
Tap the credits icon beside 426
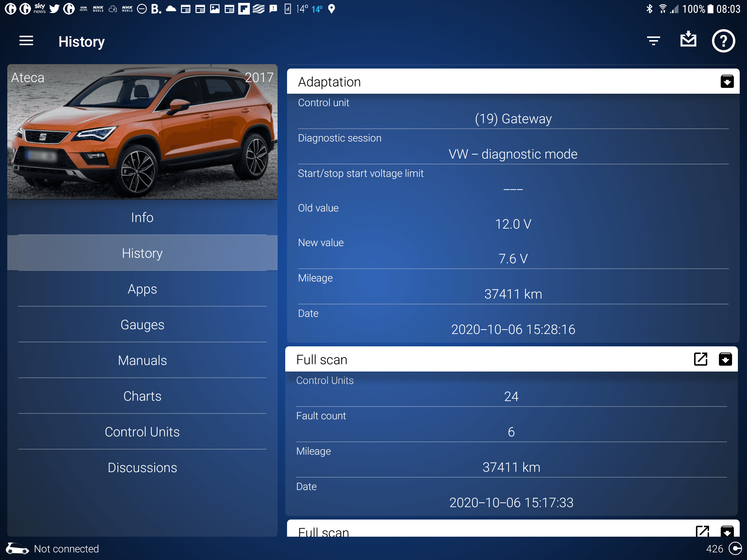pyautogui.click(x=735, y=548)
